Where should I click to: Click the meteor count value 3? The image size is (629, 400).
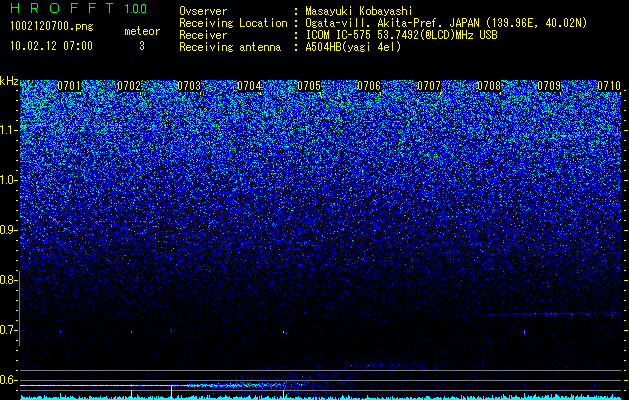(142, 46)
